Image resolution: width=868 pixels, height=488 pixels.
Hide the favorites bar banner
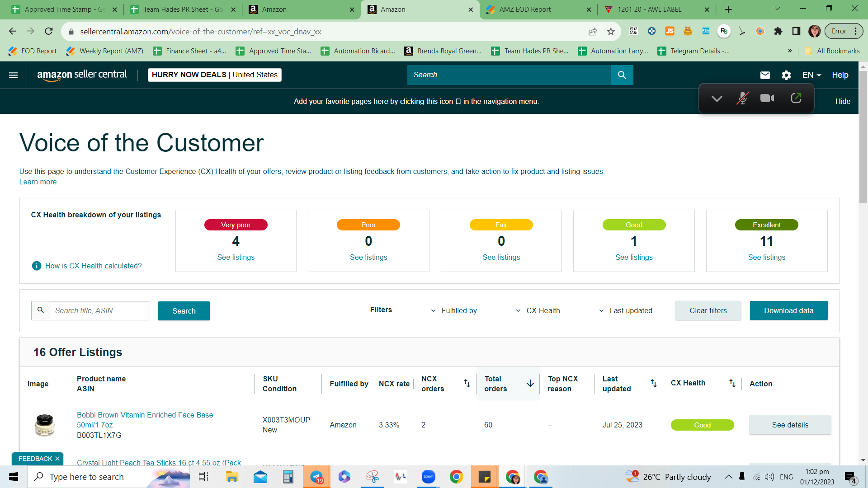843,101
